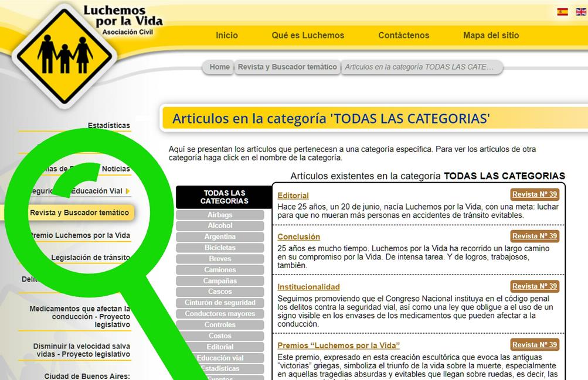The width and height of the screenshot is (588, 380).
Task: Click Revista Nº 39 badge beside Editorial
Action: pos(535,194)
